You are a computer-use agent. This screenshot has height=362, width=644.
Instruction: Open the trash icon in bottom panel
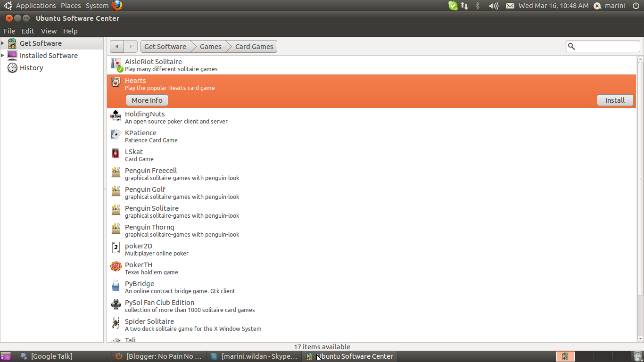point(638,356)
